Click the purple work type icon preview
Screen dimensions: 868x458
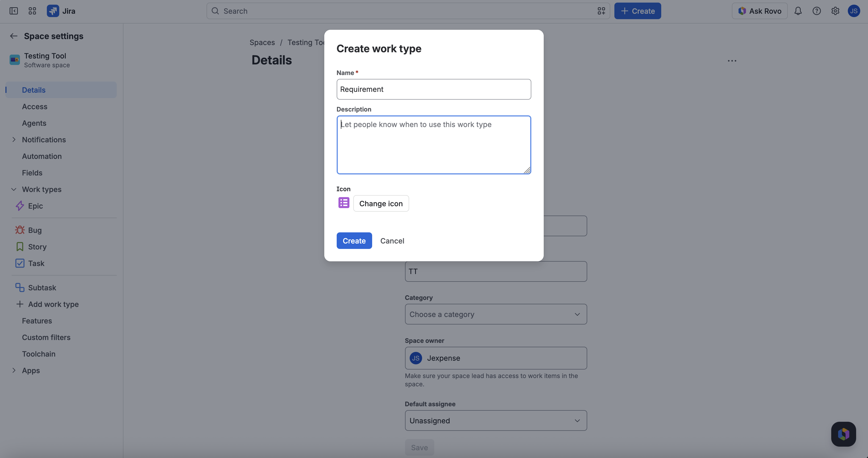(x=343, y=203)
